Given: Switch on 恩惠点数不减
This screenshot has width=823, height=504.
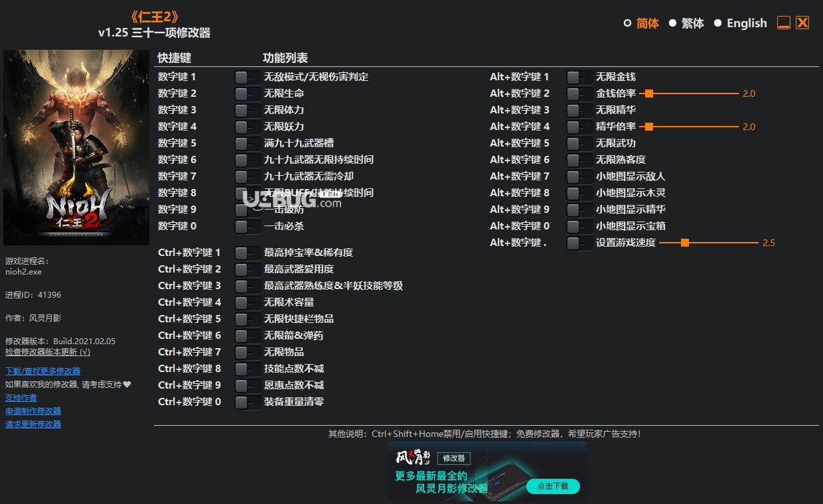Looking at the screenshot, I should (x=248, y=385).
